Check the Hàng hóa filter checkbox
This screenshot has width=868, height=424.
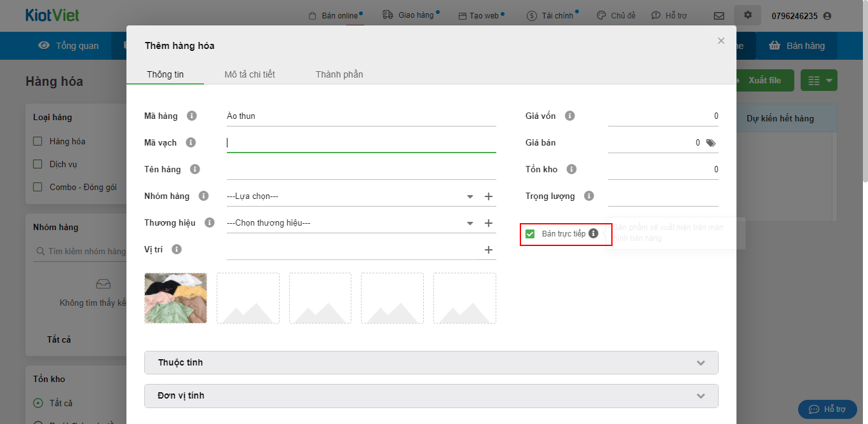pyautogui.click(x=37, y=141)
